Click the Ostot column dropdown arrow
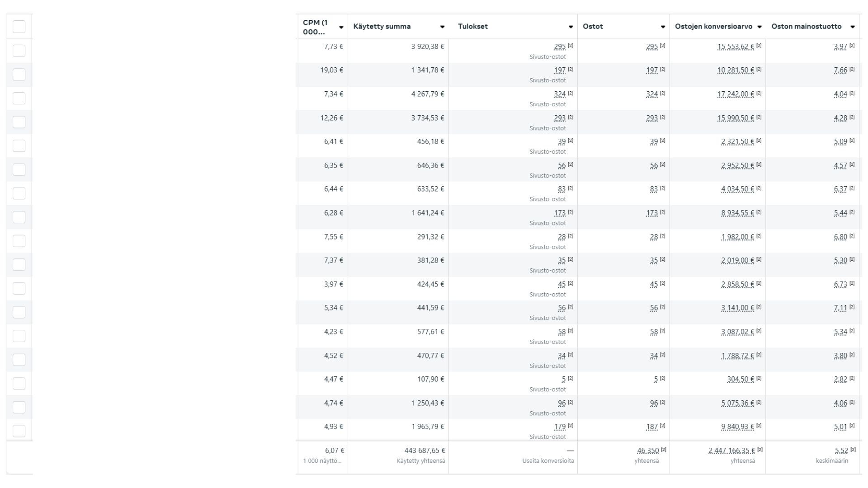This screenshot has width=868, height=488. (x=663, y=27)
